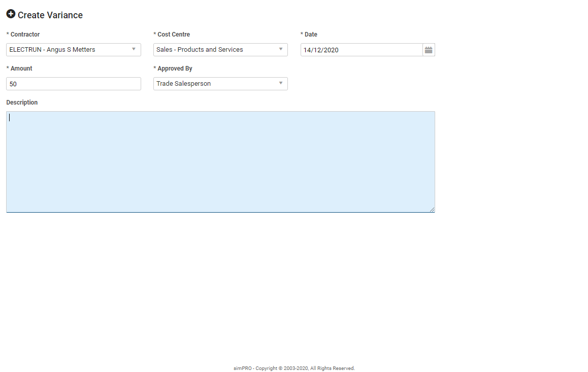This screenshot has height=372, width=588.
Task: Click the Cost Centre dropdown arrow icon
Action: pyautogui.click(x=280, y=49)
